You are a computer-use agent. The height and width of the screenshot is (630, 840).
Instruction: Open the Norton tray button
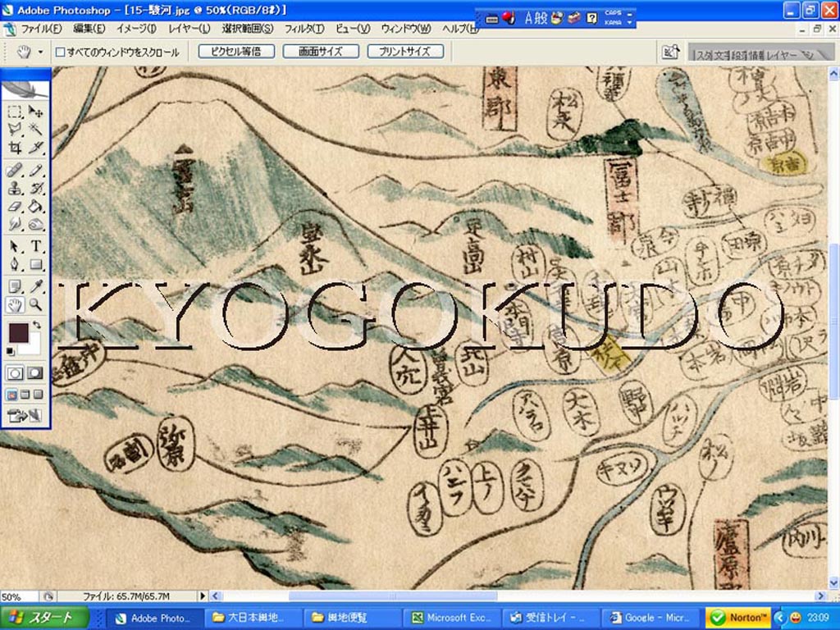pos(739,618)
